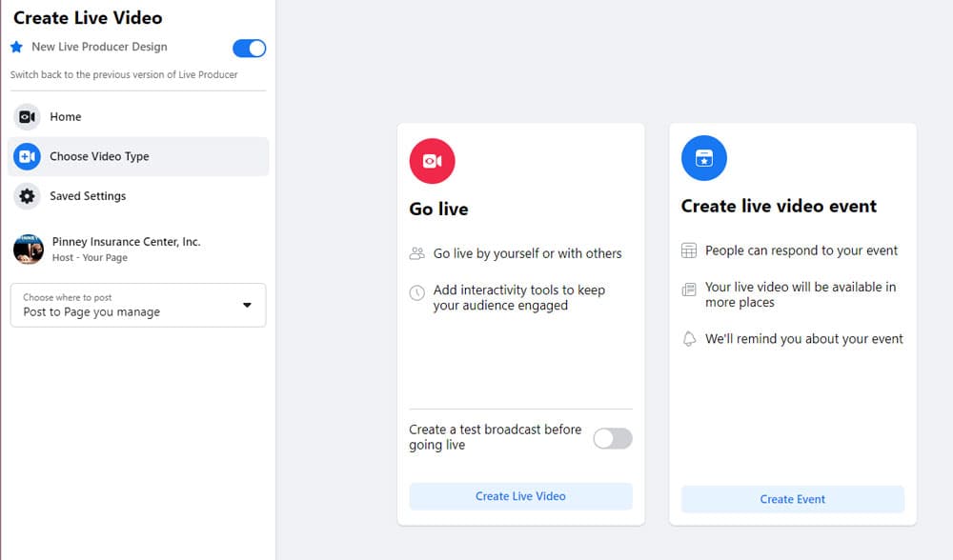The width and height of the screenshot is (953, 560).
Task: Click the blue live video event calendar icon
Action: tap(704, 158)
